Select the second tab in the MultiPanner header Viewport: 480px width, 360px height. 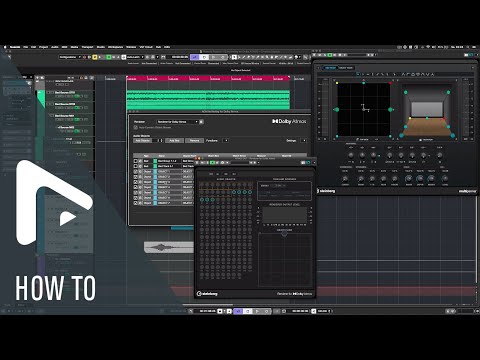(346, 68)
